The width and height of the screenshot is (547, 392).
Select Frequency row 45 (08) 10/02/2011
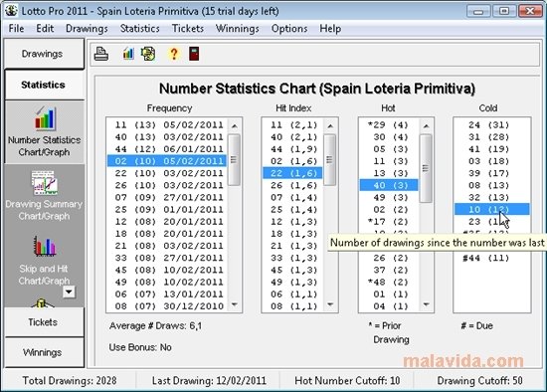(x=167, y=270)
